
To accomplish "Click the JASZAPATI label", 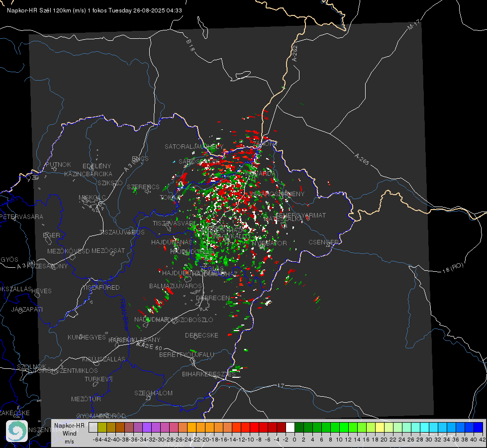I will pos(27,309).
